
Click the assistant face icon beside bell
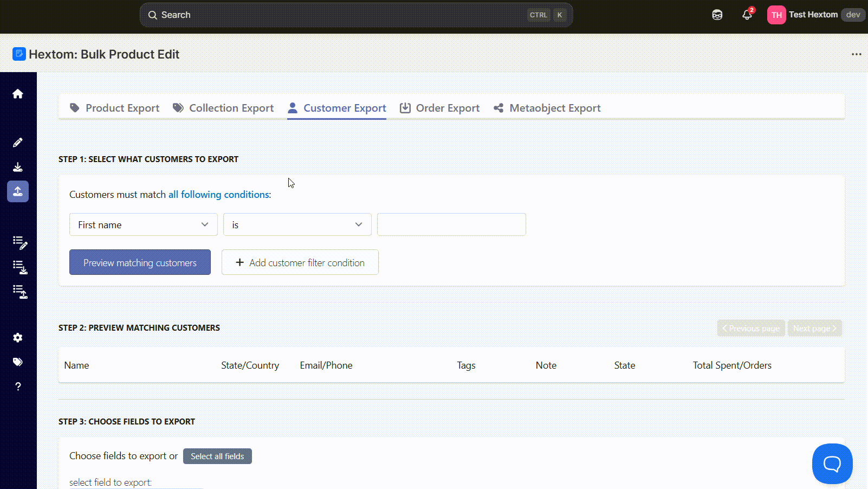[x=717, y=15]
